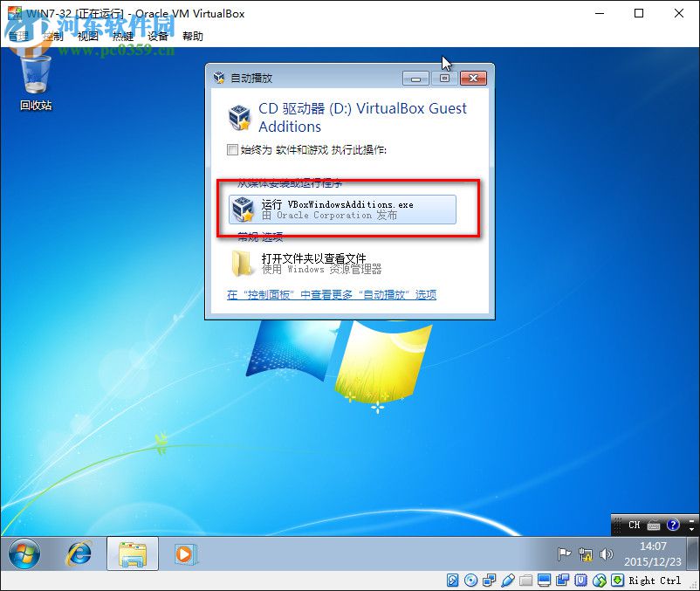This screenshot has height=591, width=700.
Task: Open the 控制 menu
Action: pyautogui.click(x=53, y=36)
